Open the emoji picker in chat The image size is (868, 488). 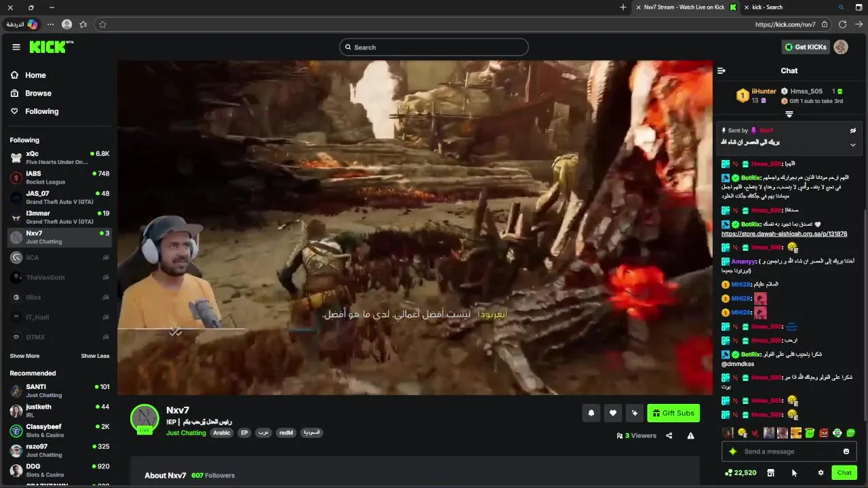coord(846,451)
